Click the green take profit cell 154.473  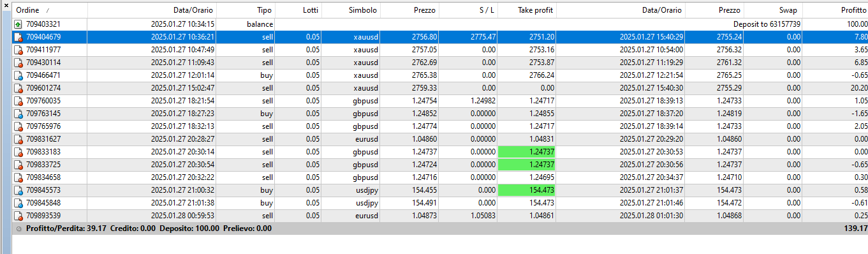pyautogui.click(x=527, y=190)
